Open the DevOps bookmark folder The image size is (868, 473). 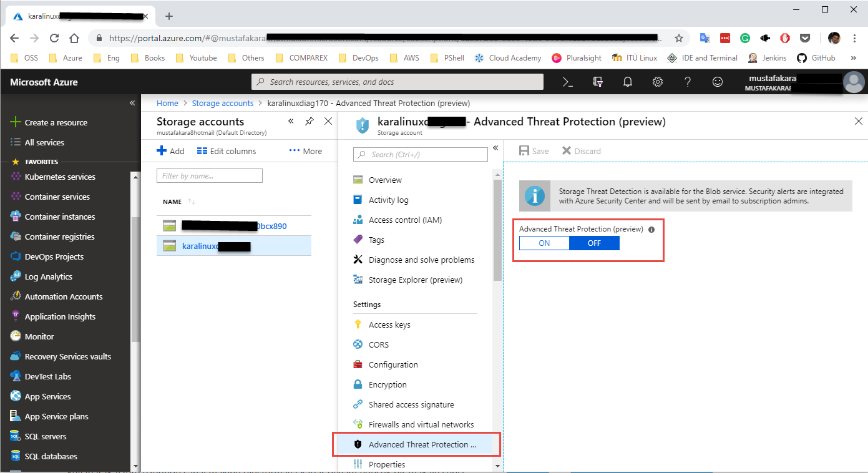pos(359,58)
